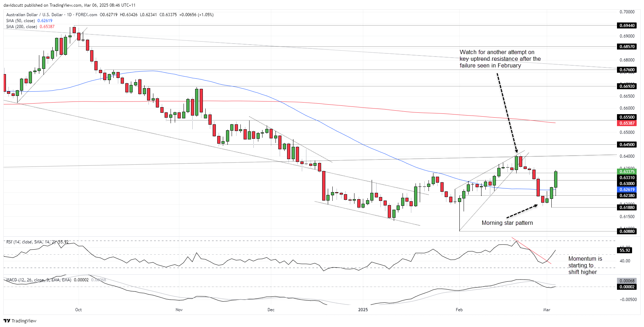Click the 0.69440 price label

627,26
